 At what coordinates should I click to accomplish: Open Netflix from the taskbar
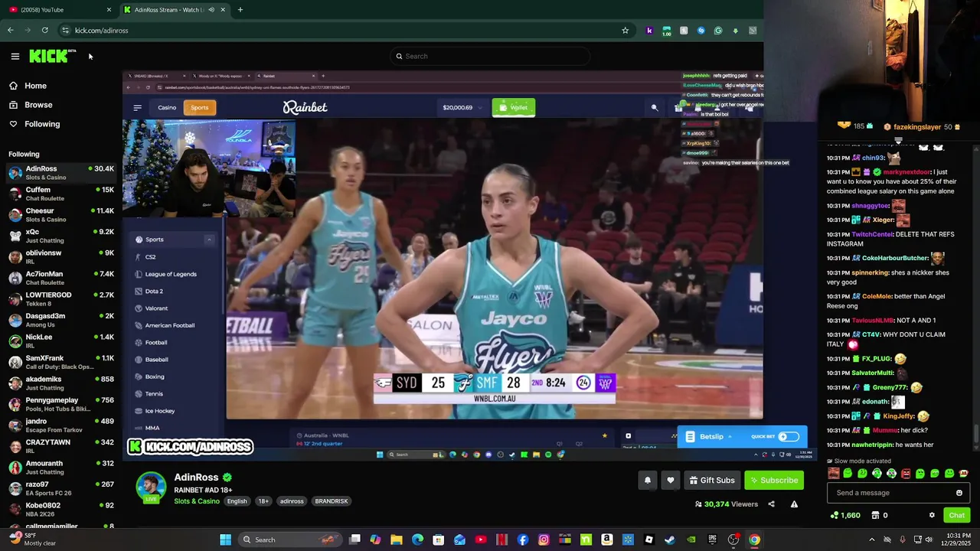click(501, 540)
